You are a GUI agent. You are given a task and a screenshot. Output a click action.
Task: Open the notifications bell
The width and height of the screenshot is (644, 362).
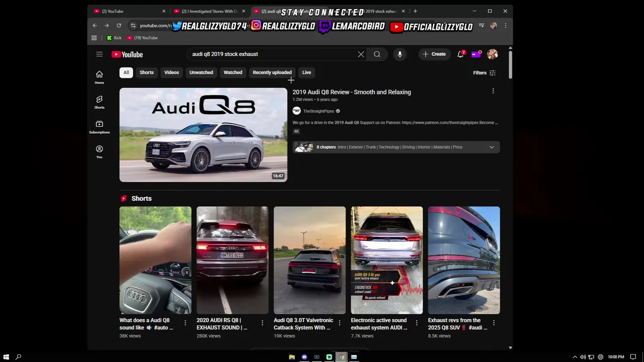(x=460, y=54)
